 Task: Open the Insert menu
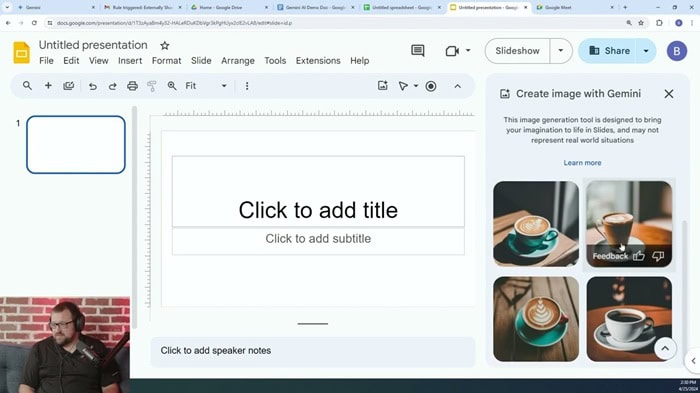coord(130,61)
